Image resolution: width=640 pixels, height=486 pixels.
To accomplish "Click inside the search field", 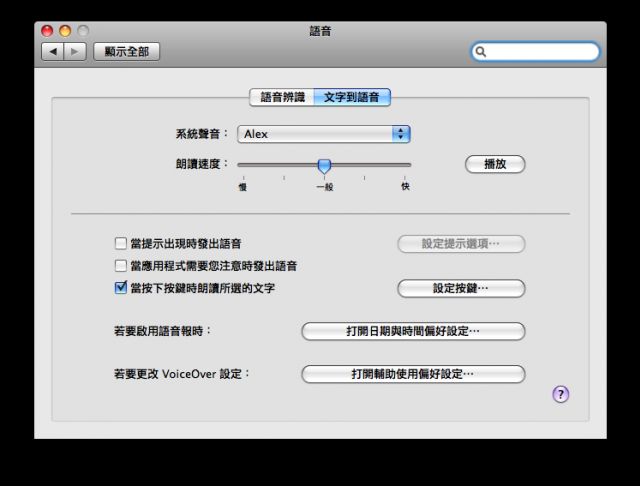I will [x=535, y=52].
